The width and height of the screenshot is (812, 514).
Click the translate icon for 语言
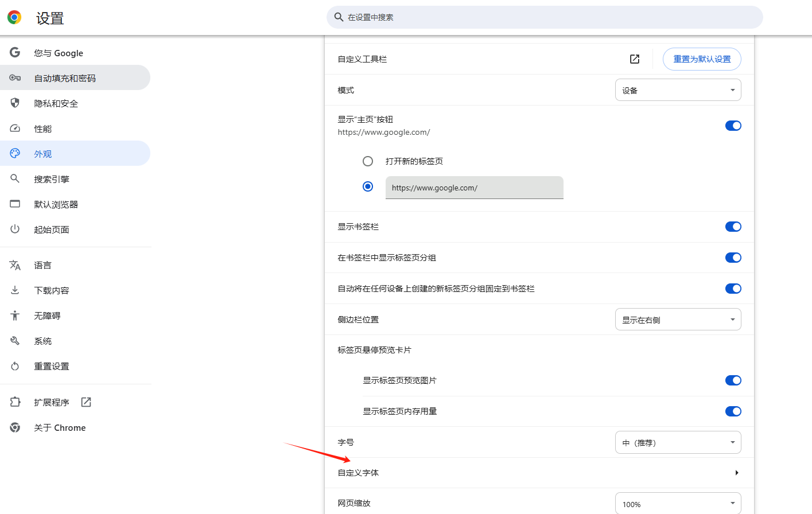(15, 265)
